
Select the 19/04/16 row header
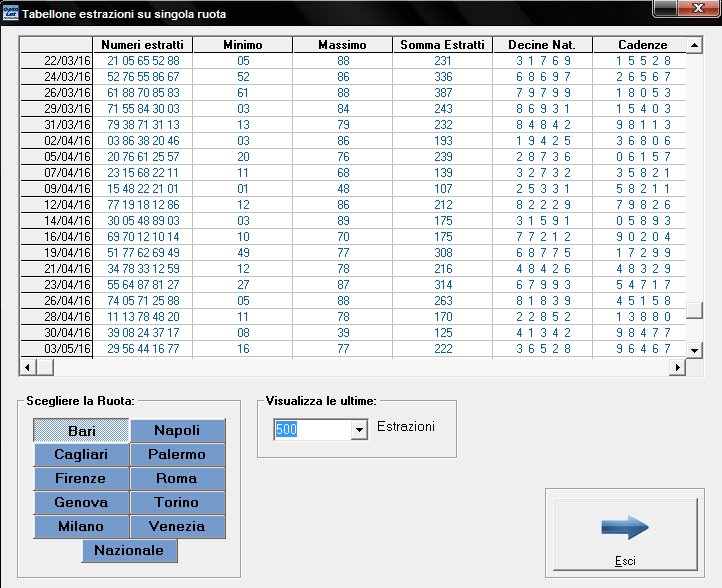[56, 253]
